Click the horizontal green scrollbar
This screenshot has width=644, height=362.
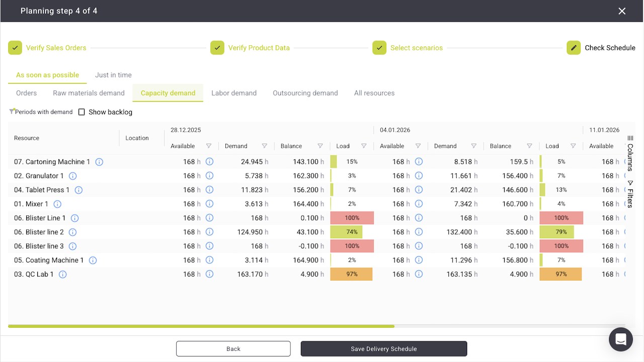click(201, 326)
